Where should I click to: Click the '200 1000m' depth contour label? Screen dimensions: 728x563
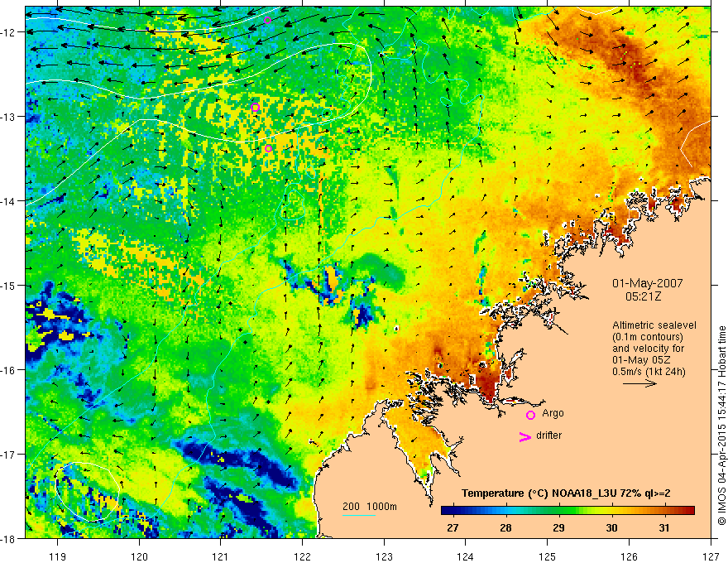[x=370, y=507]
